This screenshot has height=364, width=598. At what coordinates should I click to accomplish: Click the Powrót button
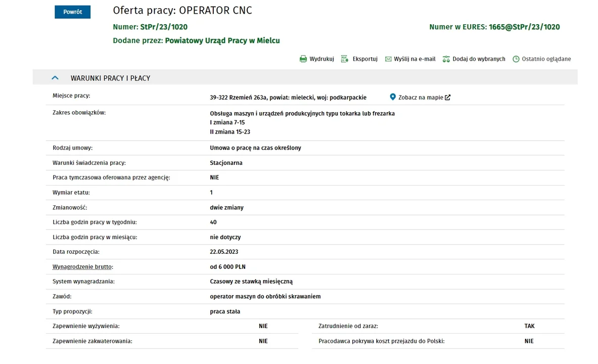click(72, 12)
